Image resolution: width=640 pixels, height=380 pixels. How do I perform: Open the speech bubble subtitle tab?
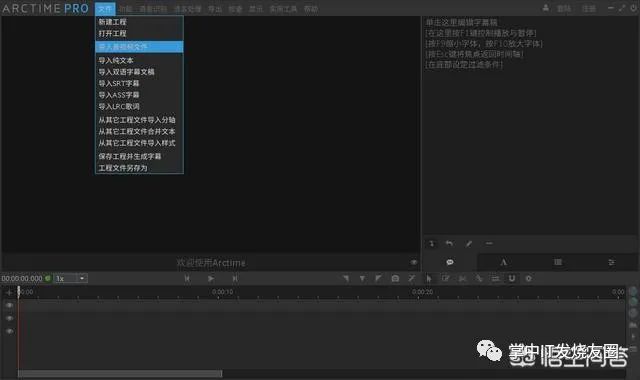[x=450, y=262]
